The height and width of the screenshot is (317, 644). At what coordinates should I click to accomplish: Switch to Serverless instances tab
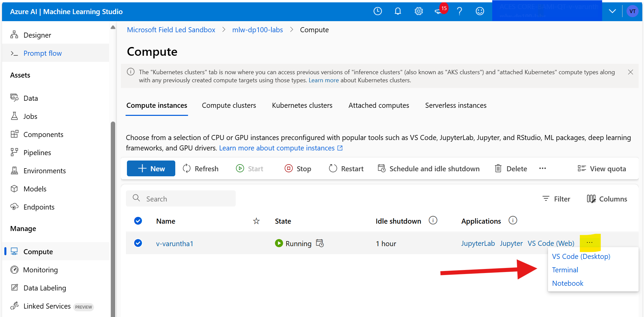[456, 105]
